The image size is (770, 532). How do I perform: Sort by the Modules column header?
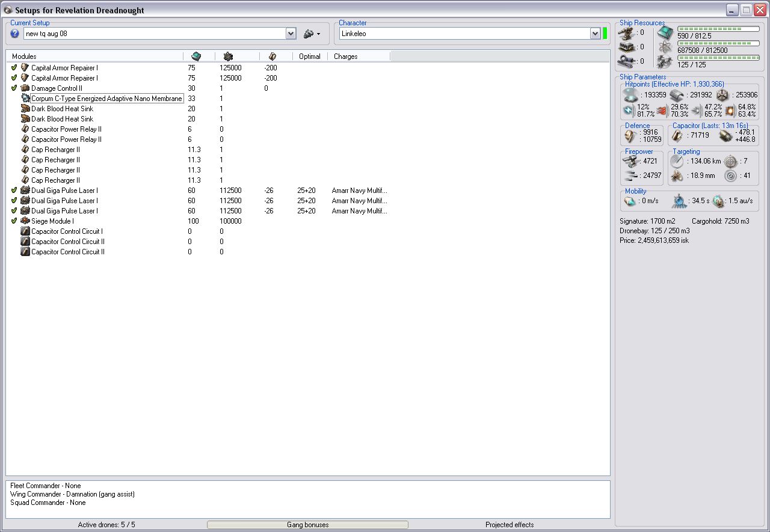point(95,57)
